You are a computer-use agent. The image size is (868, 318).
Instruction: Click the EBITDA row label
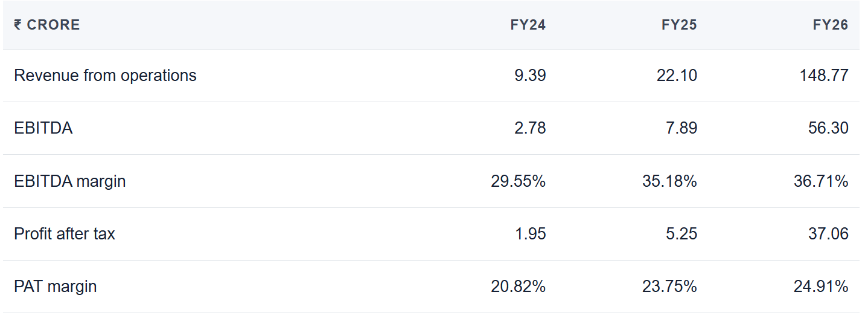tap(43, 128)
